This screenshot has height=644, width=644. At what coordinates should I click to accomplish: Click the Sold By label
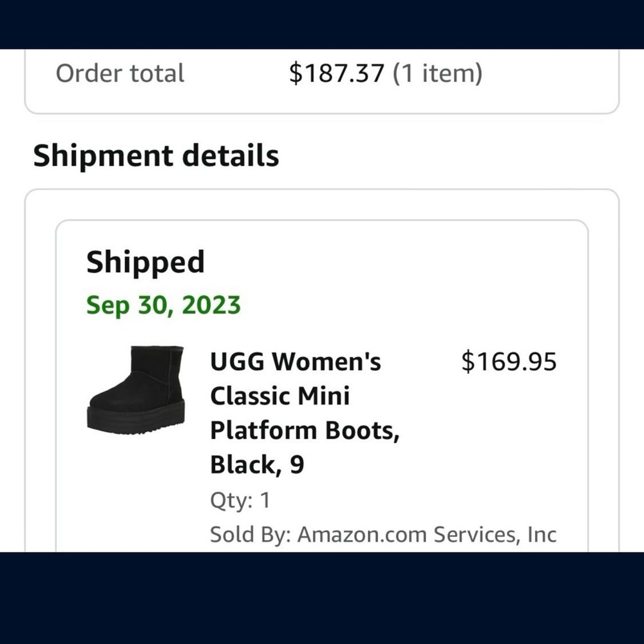point(250,534)
